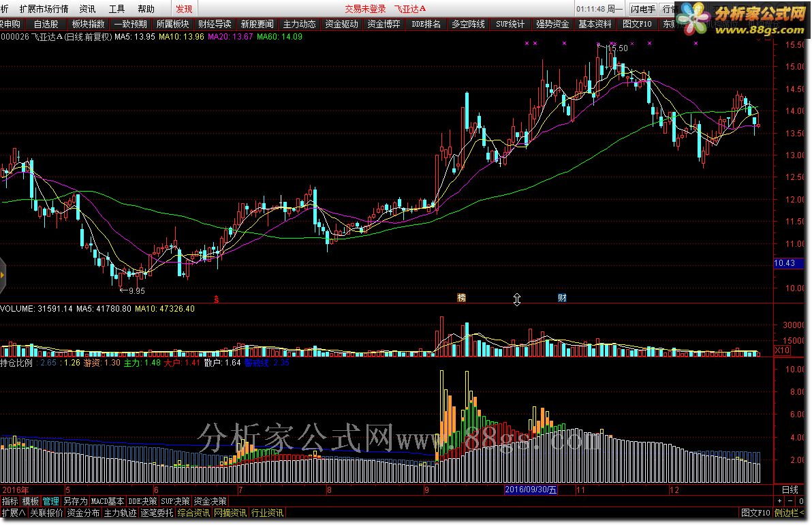The image size is (812, 525).
Task: Click the red $ marker on chart
Action: 217,299
